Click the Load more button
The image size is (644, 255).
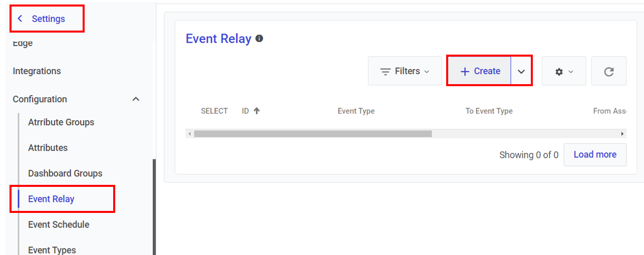[x=595, y=154]
